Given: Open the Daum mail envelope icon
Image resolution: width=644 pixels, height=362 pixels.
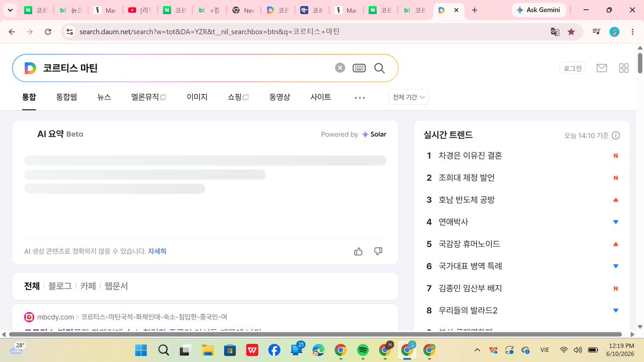Looking at the screenshot, I should (602, 68).
